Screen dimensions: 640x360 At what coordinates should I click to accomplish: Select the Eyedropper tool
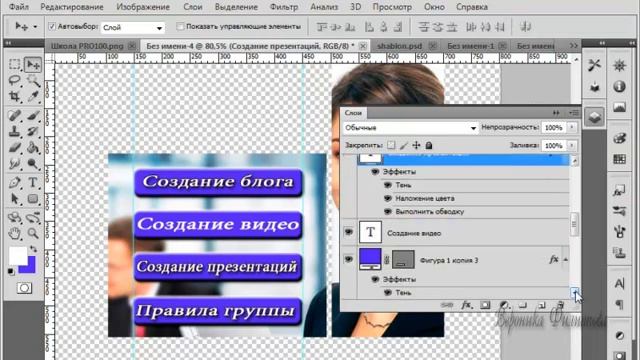(x=33, y=96)
